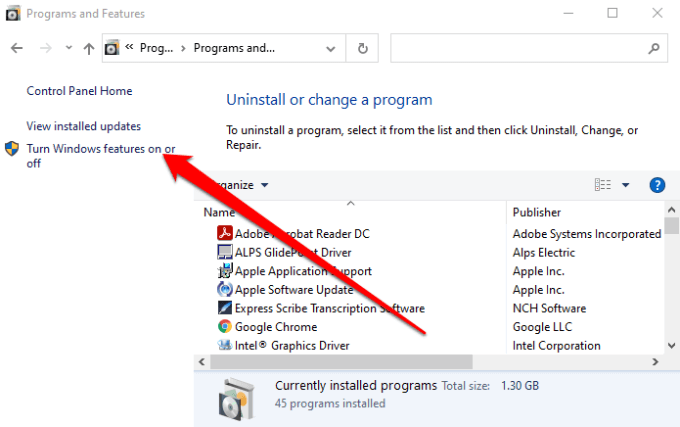Screen dimensions: 680x427
Task: Open the recent locations dropdown arrow
Action: [x=68, y=48]
